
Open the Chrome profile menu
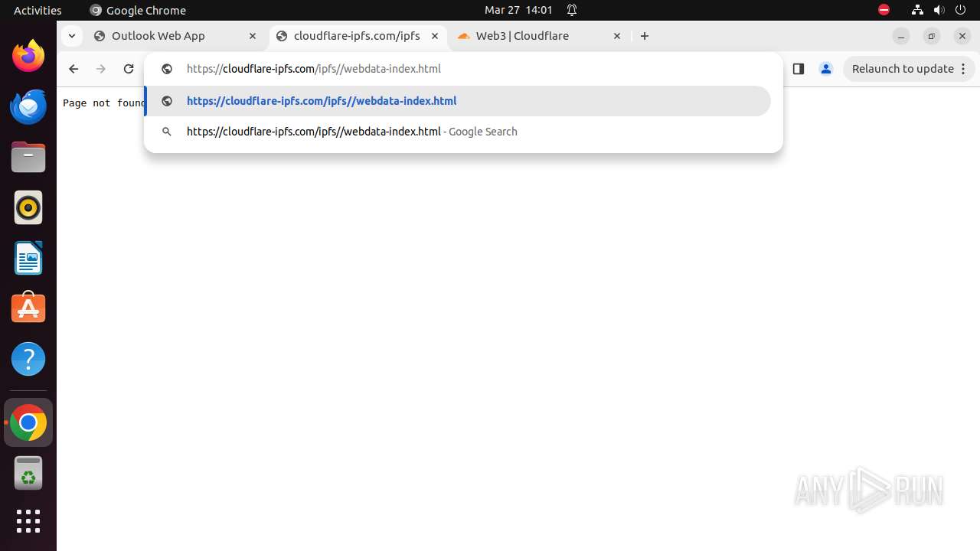[826, 69]
